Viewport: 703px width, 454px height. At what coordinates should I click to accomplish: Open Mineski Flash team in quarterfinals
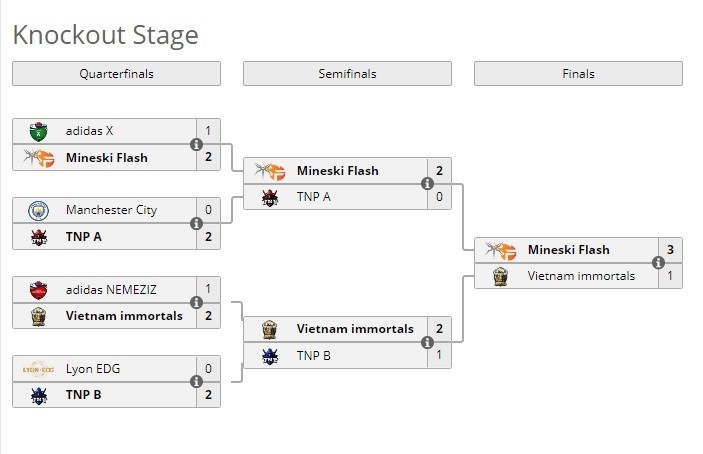pos(106,158)
